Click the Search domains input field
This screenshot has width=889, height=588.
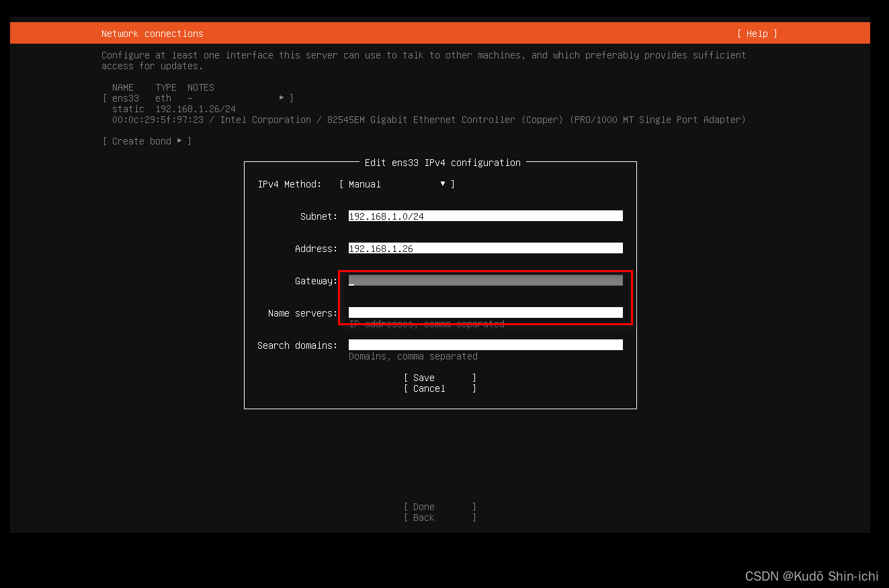coord(485,345)
